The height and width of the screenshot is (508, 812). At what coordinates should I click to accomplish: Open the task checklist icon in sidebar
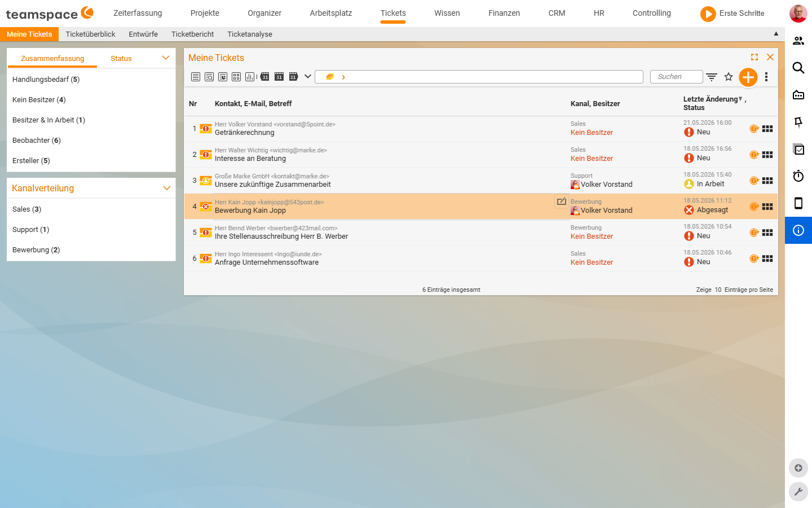coord(798,149)
